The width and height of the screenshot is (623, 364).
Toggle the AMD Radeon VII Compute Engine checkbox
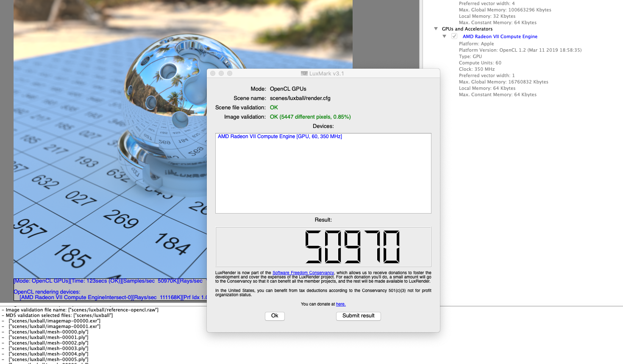coord(454,36)
